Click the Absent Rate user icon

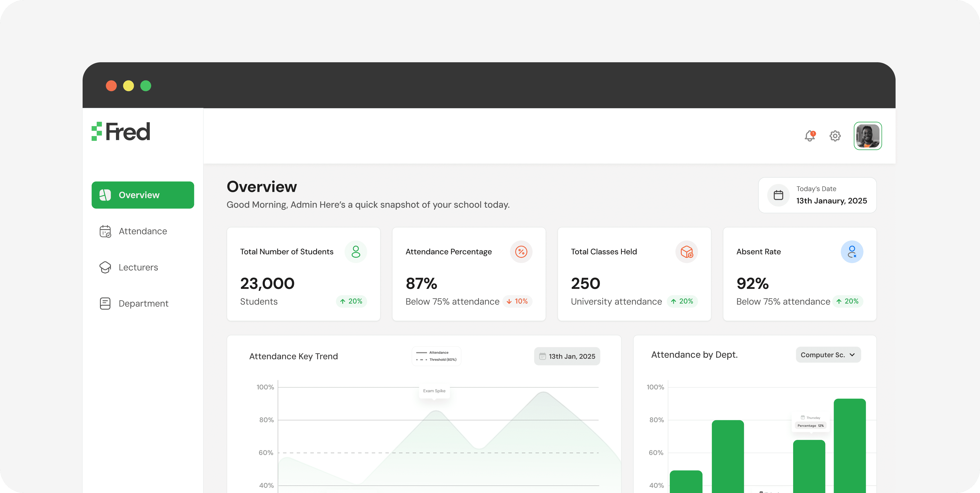pyautogui.click(x=852, y=252)
